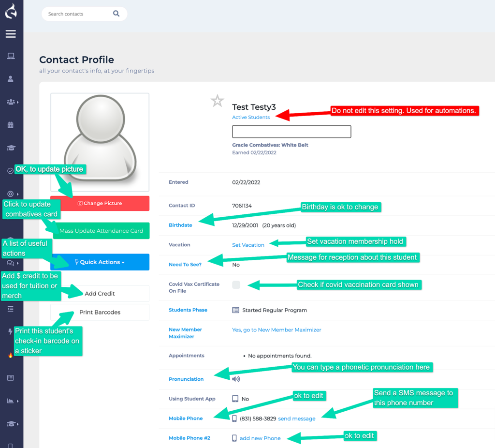
Task: Toggle the favorite star next to Test Testy3
Action: click(x=217, y=101)
